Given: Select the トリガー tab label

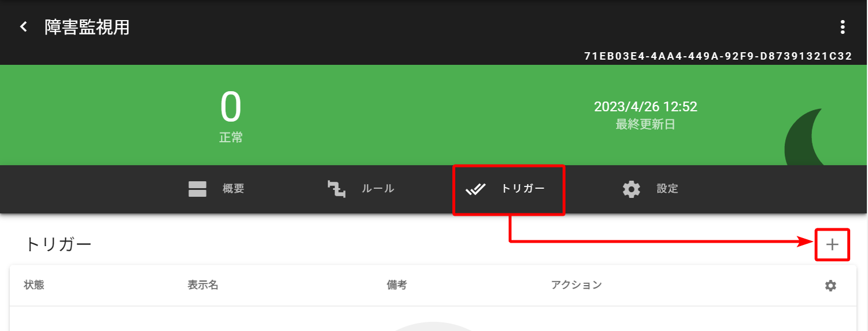Looking at the screenshot, I should click(522, 189).
